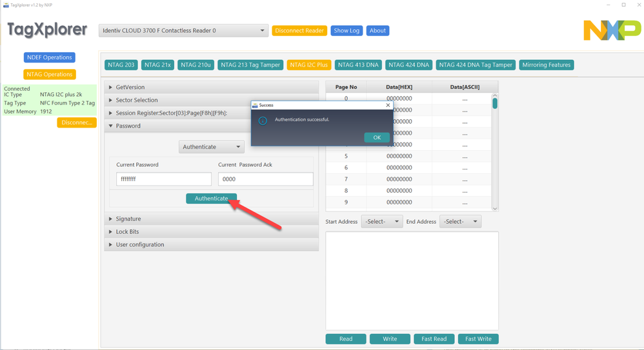Click the Read button
The image size is (644, 350).
click(346, 339)
